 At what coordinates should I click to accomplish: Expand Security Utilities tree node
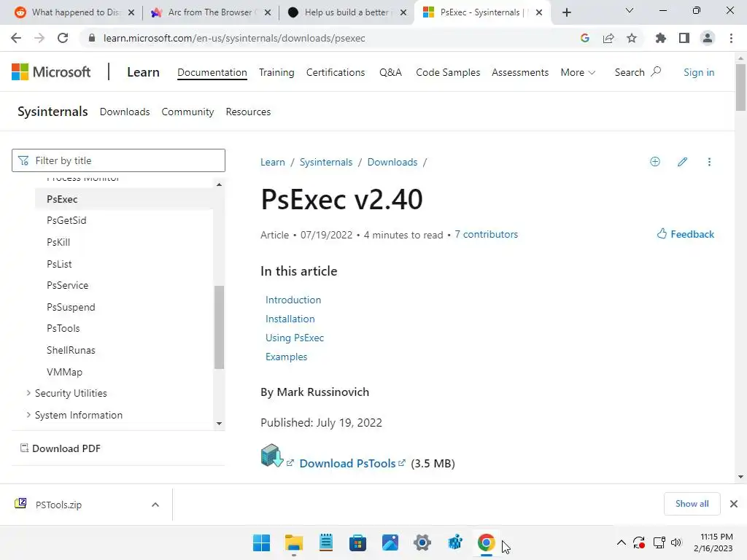[28, 393]
